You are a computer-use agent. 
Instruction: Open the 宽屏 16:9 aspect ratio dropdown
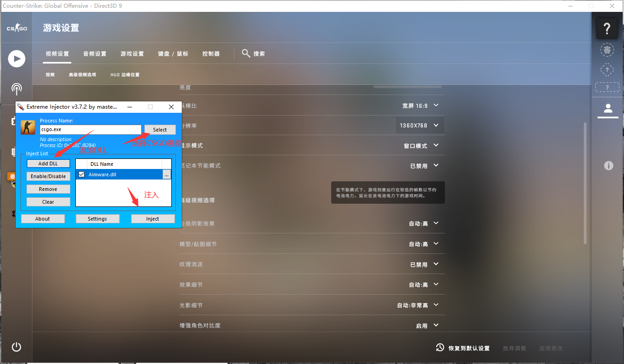(420, 106)
